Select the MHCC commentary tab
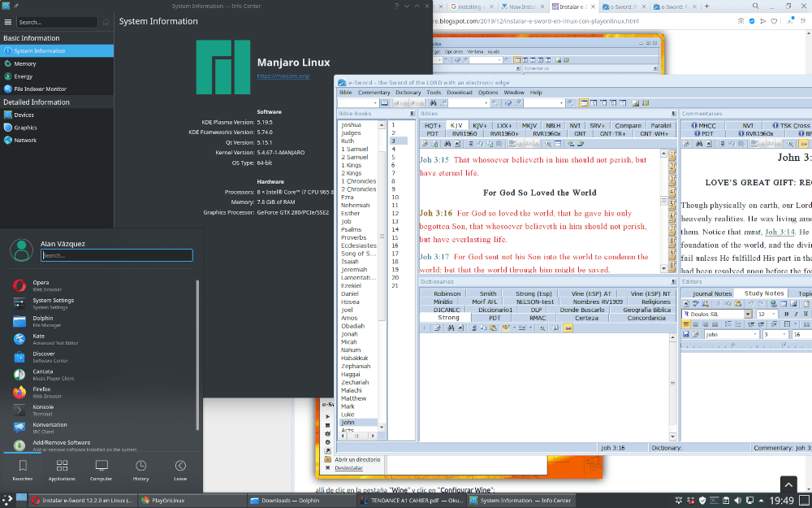The image size is (812, 508). tap(703, 125)
